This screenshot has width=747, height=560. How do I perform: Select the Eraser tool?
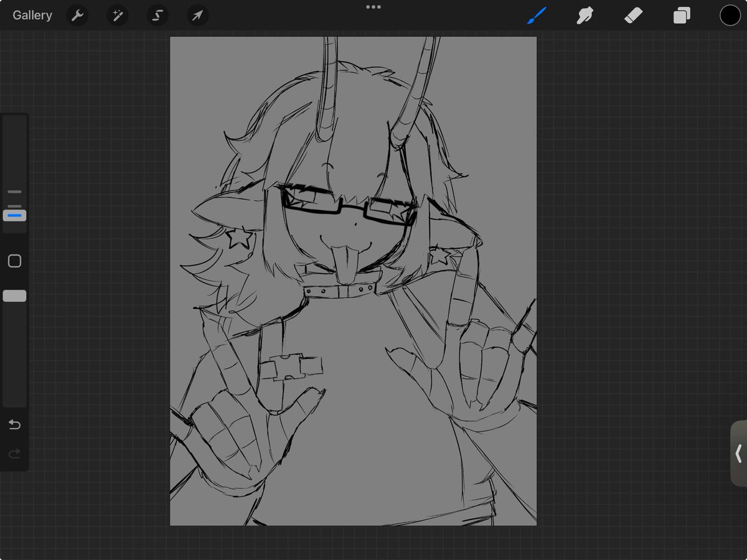coord(633,16)
